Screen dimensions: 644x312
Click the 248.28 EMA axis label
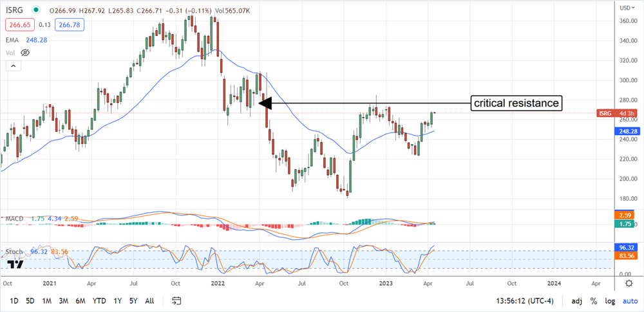tap(626, 132)
